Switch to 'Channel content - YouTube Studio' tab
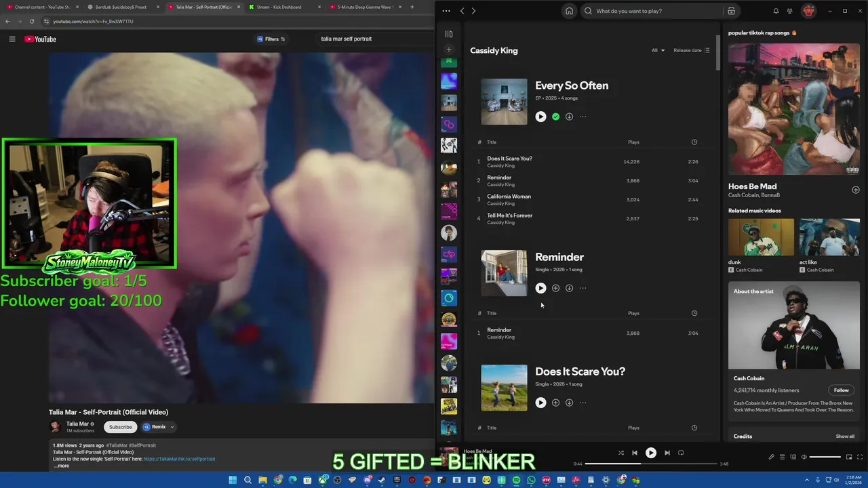 [x=42, y=7]
